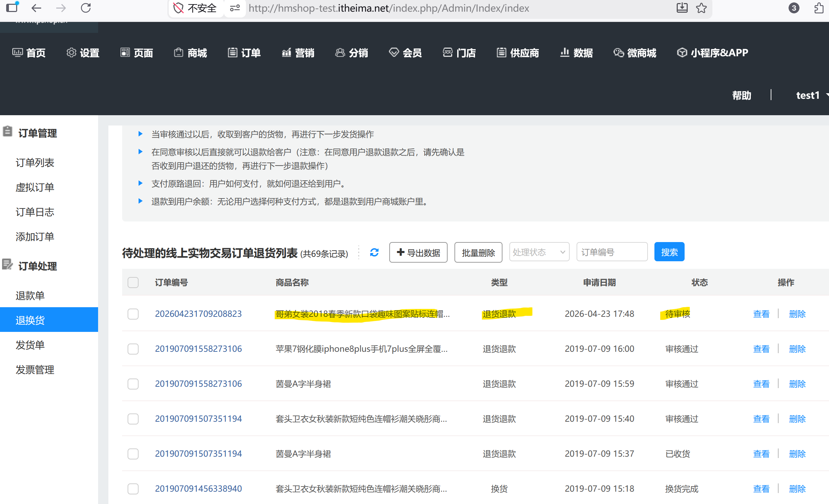The image size is (829, 504).
Task: Open 发票管理 in the sidebar
Action: tap(35, 370)
